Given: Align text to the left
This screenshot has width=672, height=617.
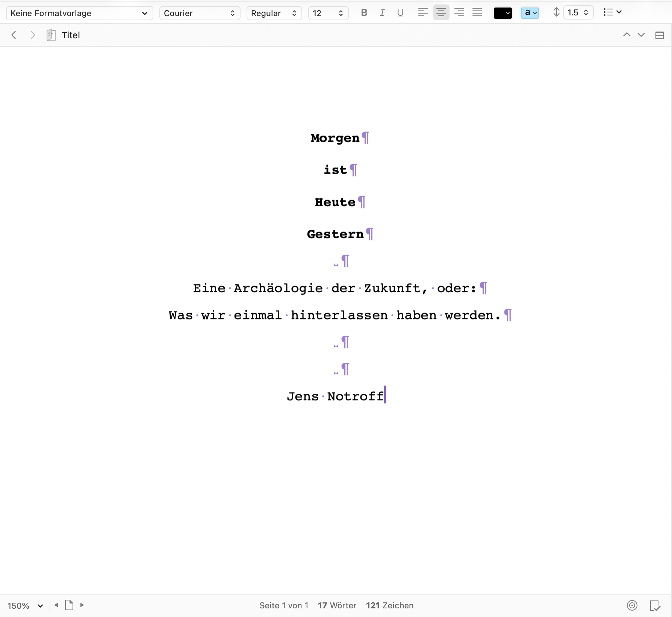Looking at the screenshot, I should 423,13.
